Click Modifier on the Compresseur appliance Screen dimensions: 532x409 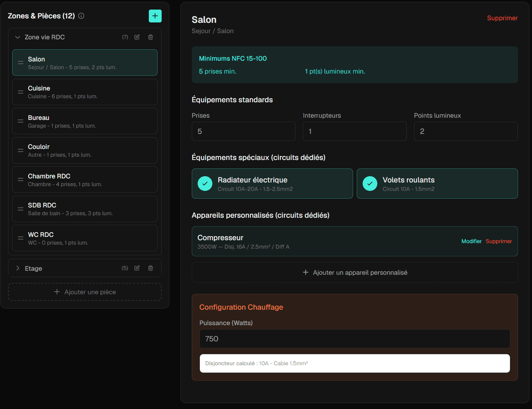click(471, 241)
